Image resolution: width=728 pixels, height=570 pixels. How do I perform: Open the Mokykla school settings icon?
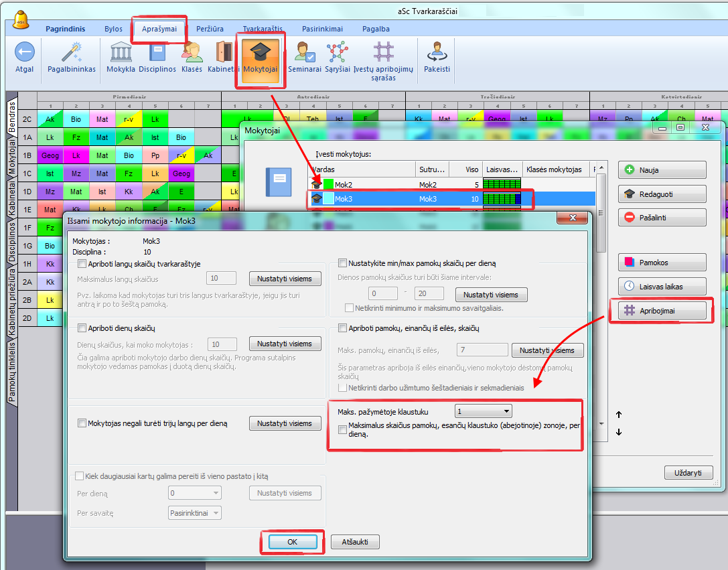[x=121, y=52]
